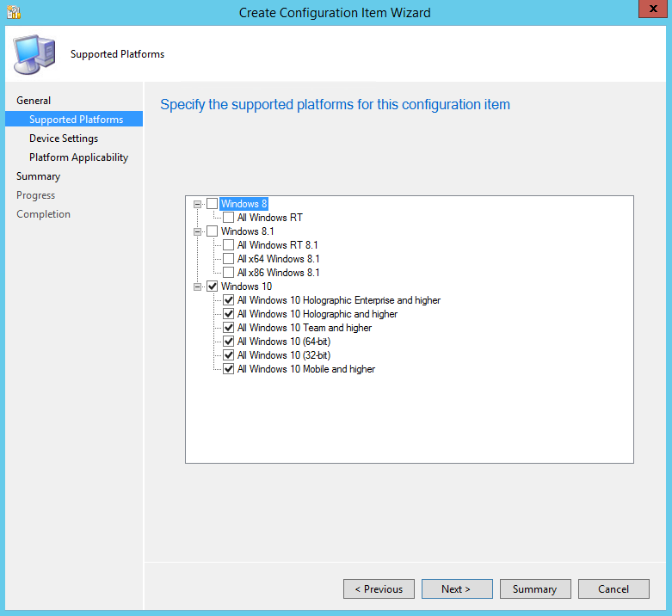
Task: Click the Next button
Action: pos(456,589)
